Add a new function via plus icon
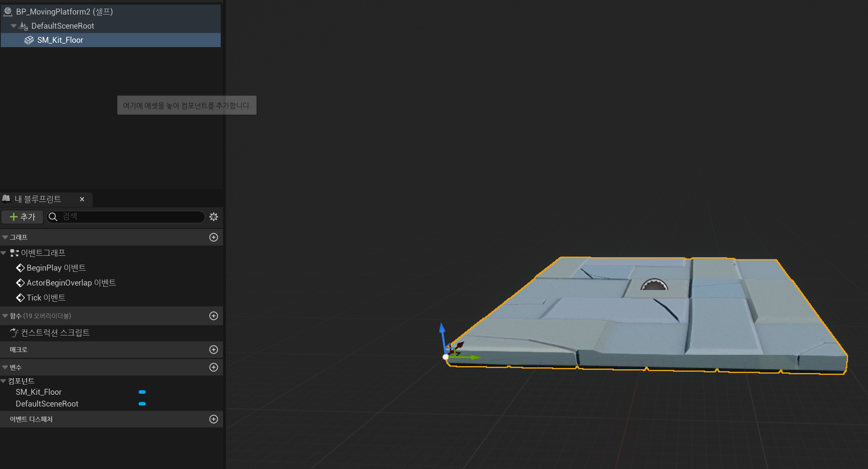This screenshot has height=469, width=868. pos(214,316)
